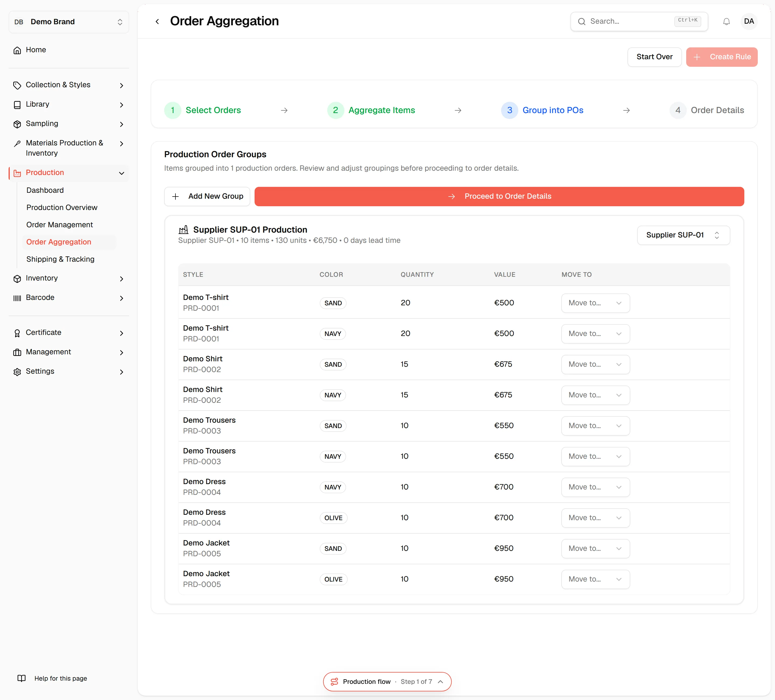Click the Help book icon

click(22, 678)
